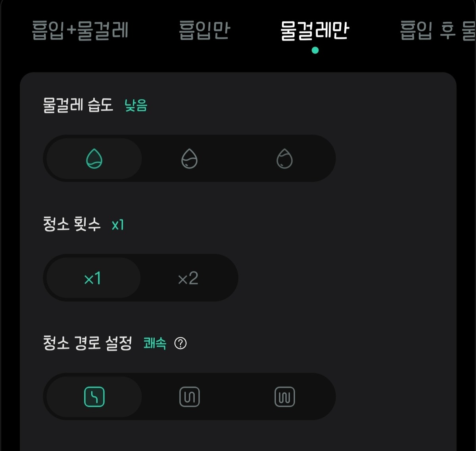Click the green 쾌속 route value text
The height and width of the screenshot is (451, 476).
tap(155, 343)
